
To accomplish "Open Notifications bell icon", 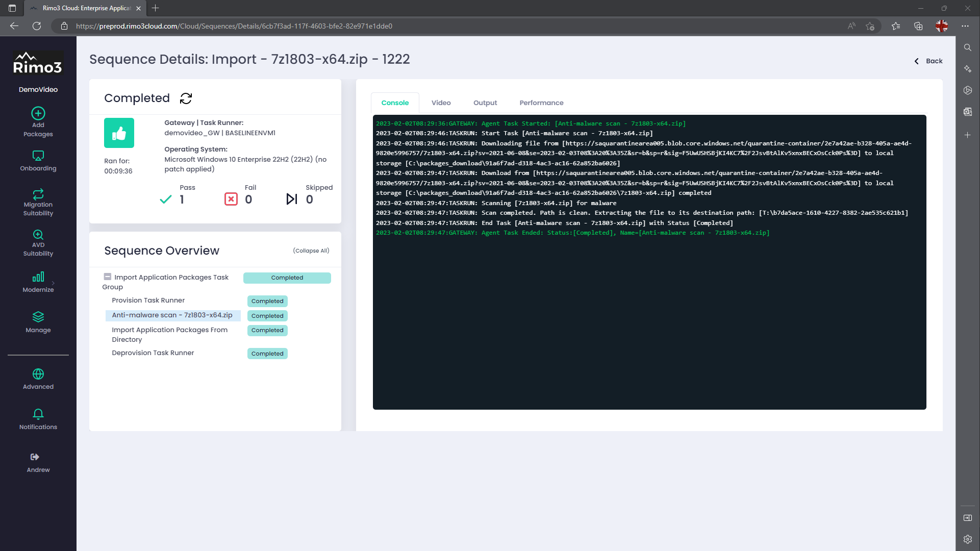I will [38, 414].
